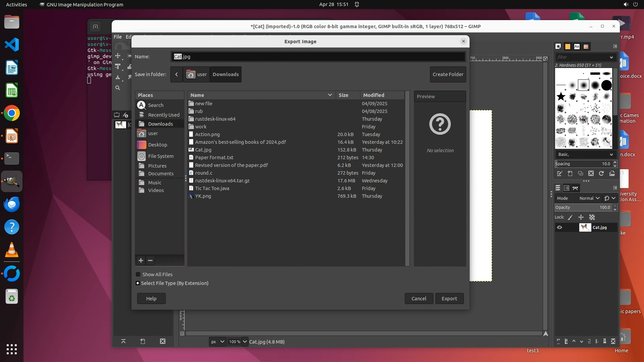Click the delete brush icon
This screenshot has width=644, height=362.
[x=591, y=173]
